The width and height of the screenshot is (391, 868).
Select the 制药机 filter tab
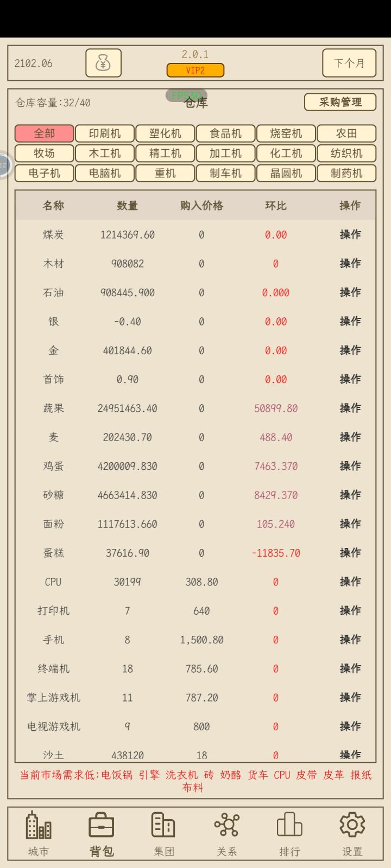click(x=346, y=174)
